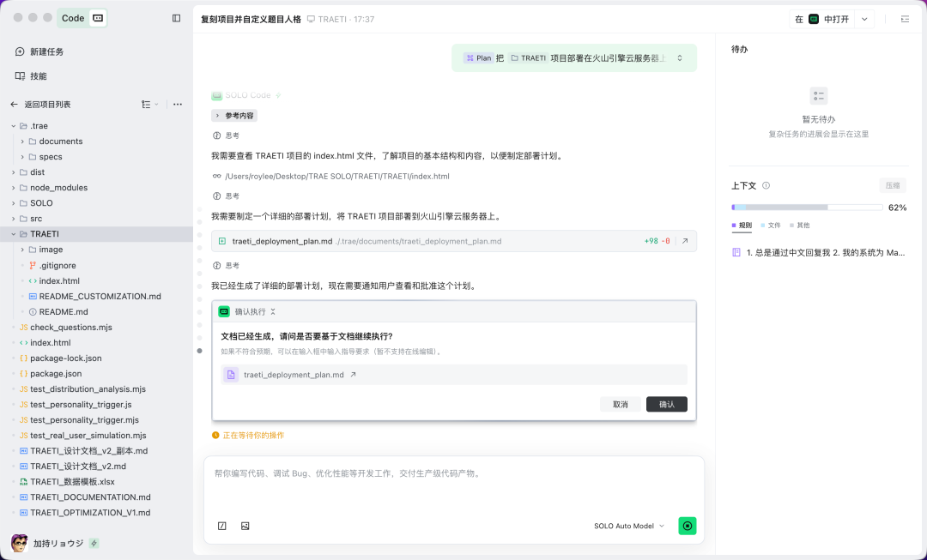Click 确认 to approve the deployment plan
The height and width of the screenshot is (560, 927).
coord(667,403)
